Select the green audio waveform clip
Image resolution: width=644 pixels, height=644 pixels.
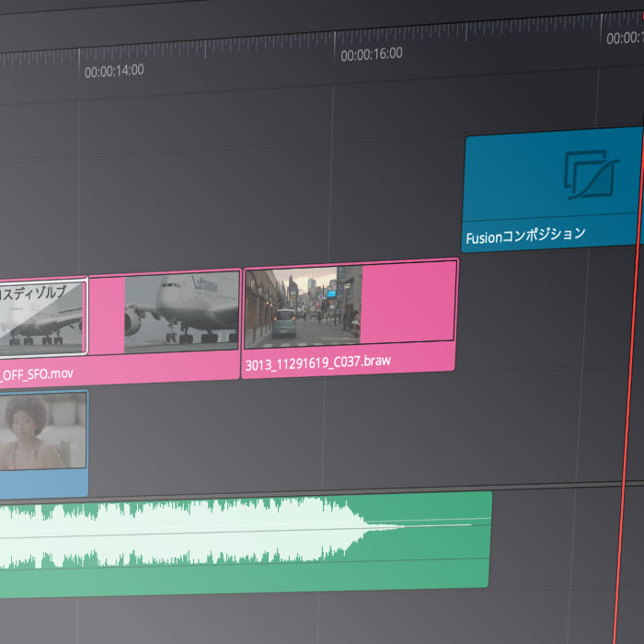point(246,545)
